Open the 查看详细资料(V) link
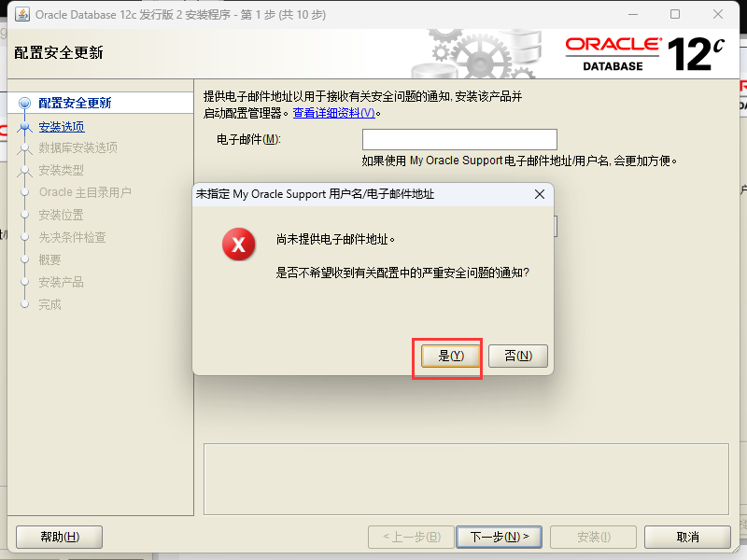747x560 pixels. 334,113
